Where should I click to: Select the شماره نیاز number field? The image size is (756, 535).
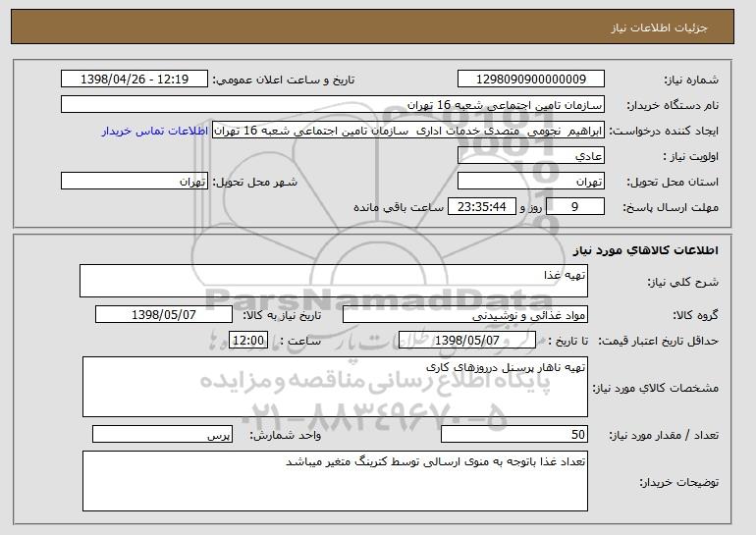531,80
